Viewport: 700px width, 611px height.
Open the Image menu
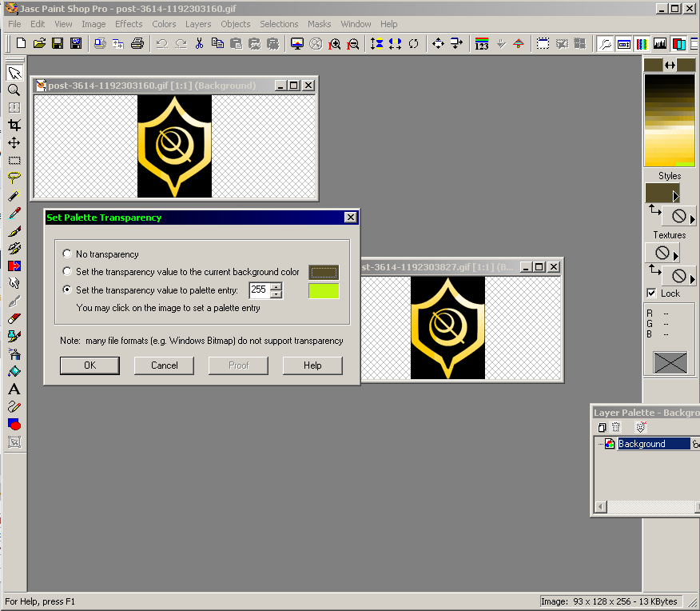93,24
